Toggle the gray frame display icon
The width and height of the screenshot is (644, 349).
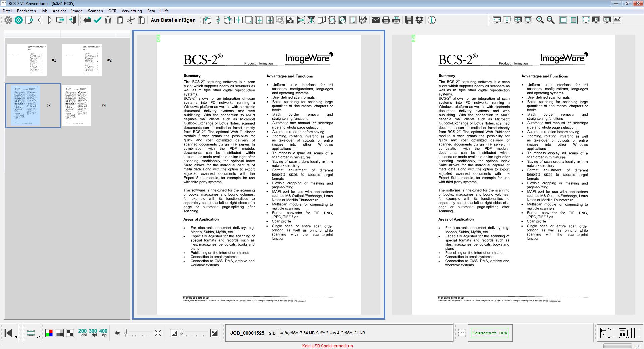[574, 20]
